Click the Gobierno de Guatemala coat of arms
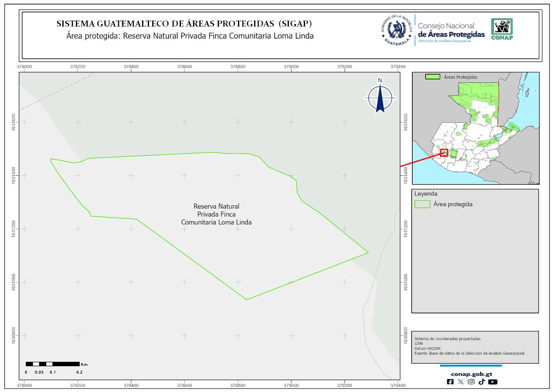Screen dimensions: 555x392 397,30
